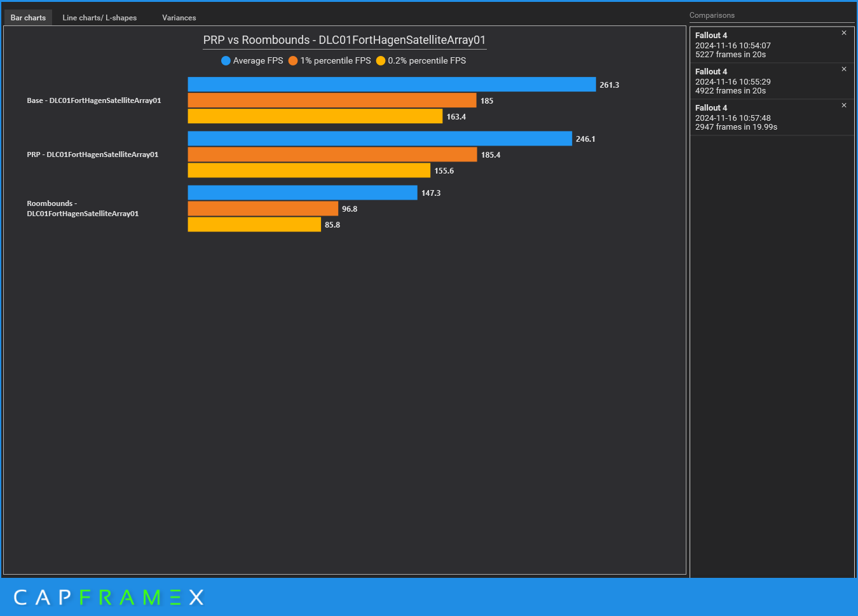
Task: Click the Base - DLC01FortHagenSatelliteArray01 label
Action: [94, 100]
